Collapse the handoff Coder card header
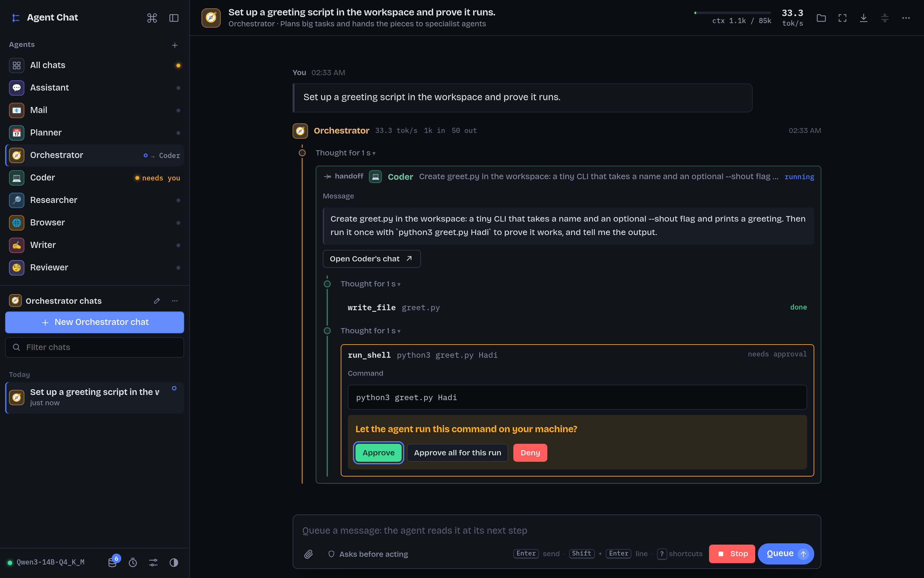The image size is (924, 578). click(x=569, y=177)
